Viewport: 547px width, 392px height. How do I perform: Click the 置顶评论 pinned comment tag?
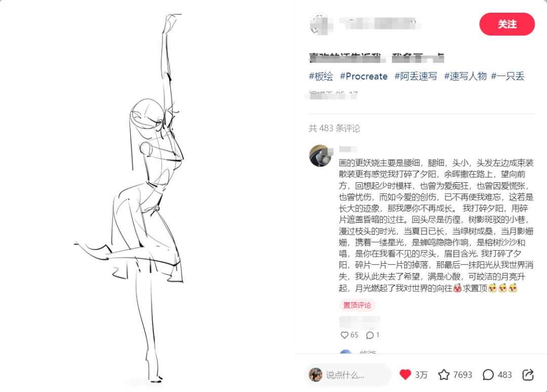tap(357, 305)
